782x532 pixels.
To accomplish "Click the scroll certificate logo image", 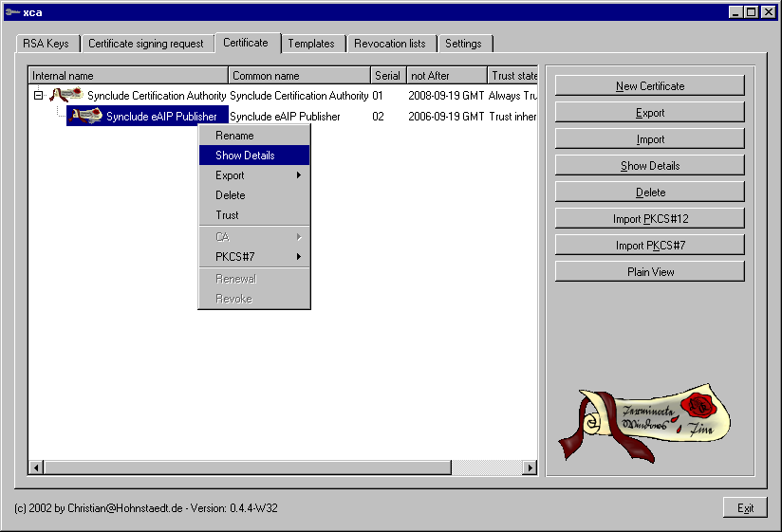I will 644,423.
